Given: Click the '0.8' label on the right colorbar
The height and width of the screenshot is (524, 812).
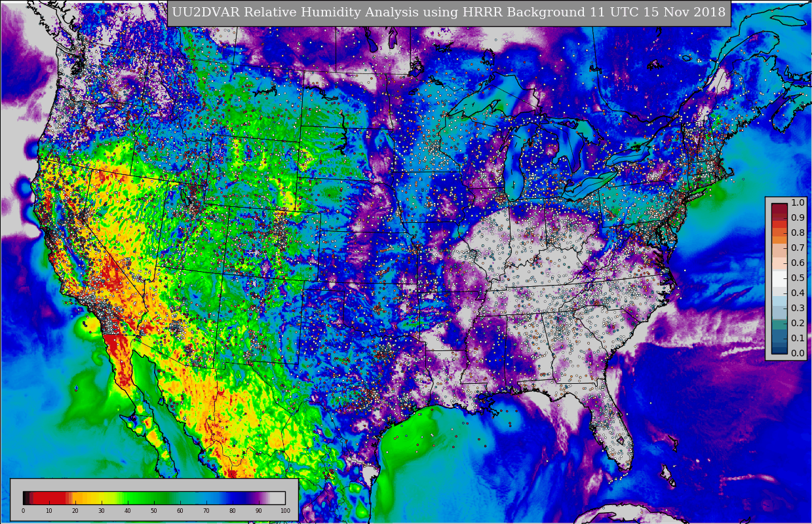Looking at the screenshot, I should click(798, 233).
